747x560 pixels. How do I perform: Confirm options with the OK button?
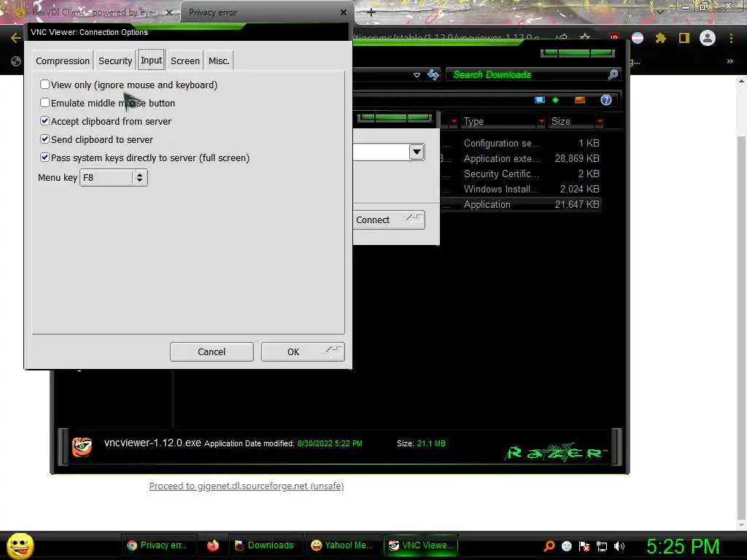pyautogui.click(x=303, y=351)
